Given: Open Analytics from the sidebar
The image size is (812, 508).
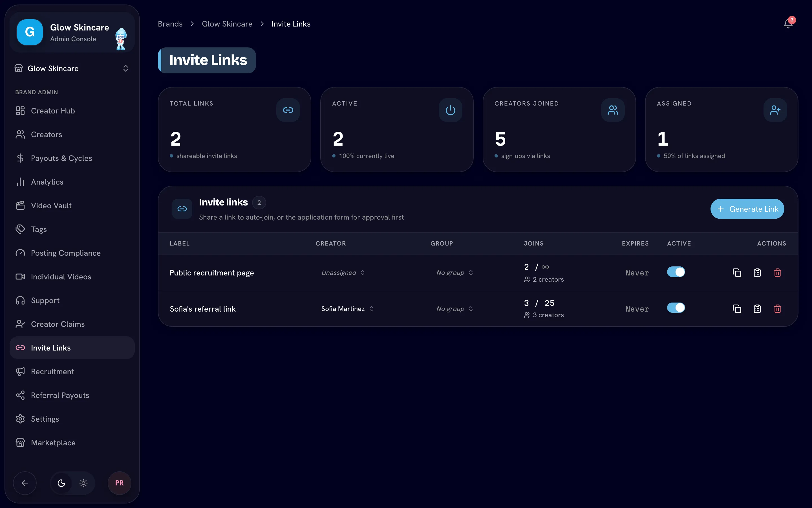Looking at the screenshot, I should coord(72,182).
